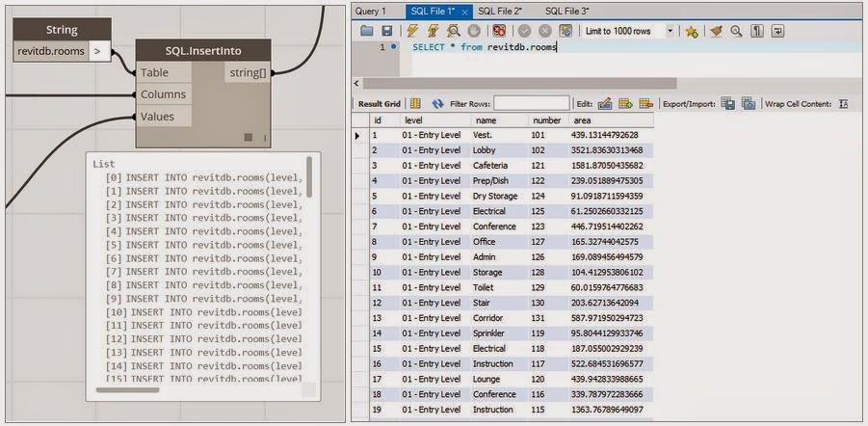868x426 pixels.
Task: Toggle the result grid columns icon
Action: pyautogui.click(x=415, y=103)
